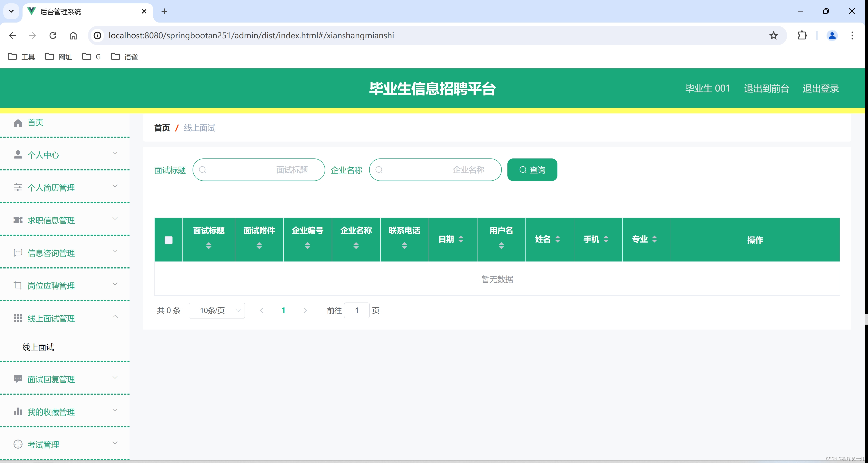
Task: Click the home icon in sidebar 首页
Action: (18, 123)
